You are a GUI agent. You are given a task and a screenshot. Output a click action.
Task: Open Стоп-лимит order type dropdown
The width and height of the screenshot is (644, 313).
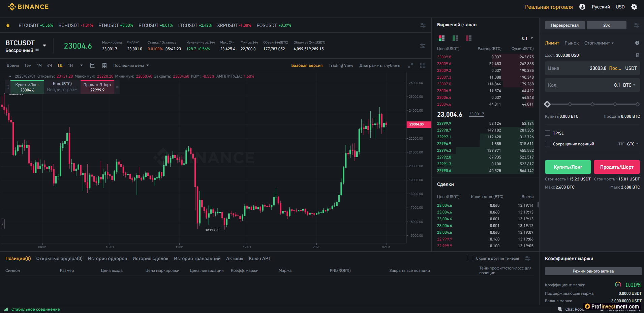(x=599, y=43)
